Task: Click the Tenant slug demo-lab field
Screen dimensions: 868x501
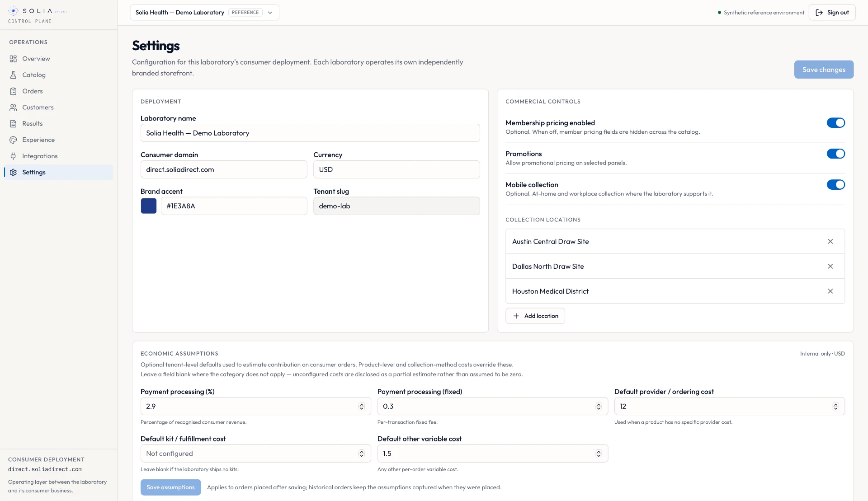Action: 396,206
